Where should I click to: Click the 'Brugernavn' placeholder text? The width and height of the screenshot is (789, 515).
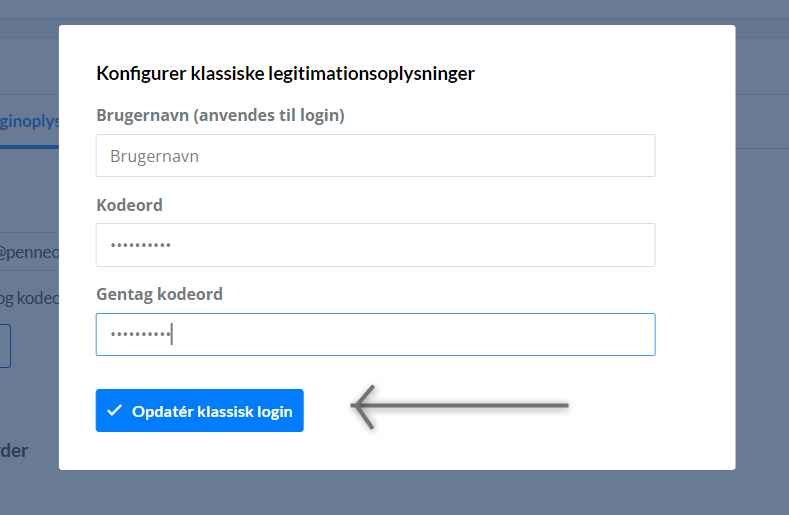tap(154, 157)
